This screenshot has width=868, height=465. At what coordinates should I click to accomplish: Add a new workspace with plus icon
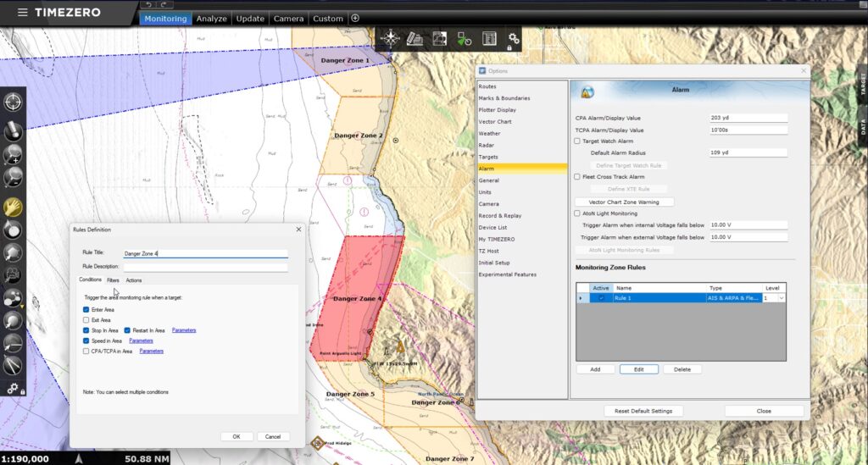tap(355, 19)
